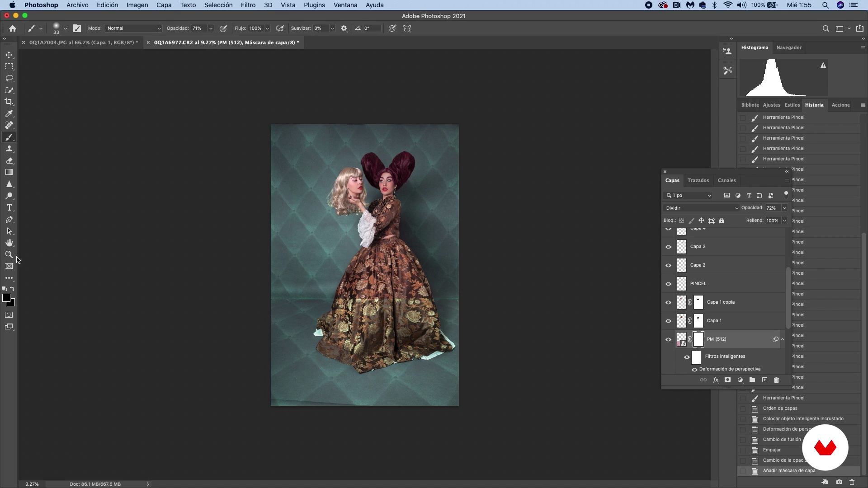Image resolution: width=868 pixels, height=488 pixels.
Task: Hide the PINCEL layer
Action: [668, 284]
